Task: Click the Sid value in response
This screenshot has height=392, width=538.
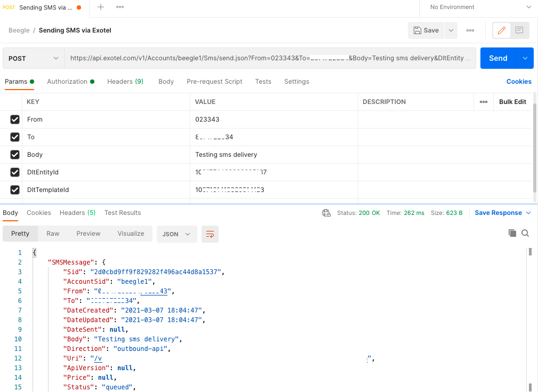Action: [156, 272]
